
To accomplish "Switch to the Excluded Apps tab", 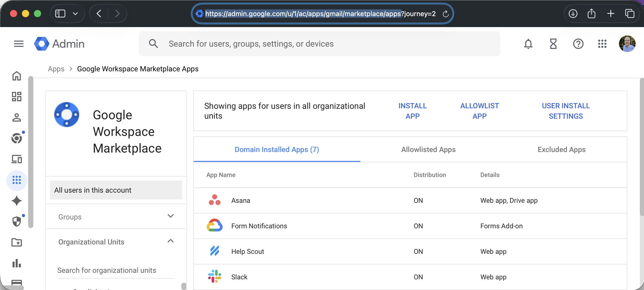I will (561, 149).
